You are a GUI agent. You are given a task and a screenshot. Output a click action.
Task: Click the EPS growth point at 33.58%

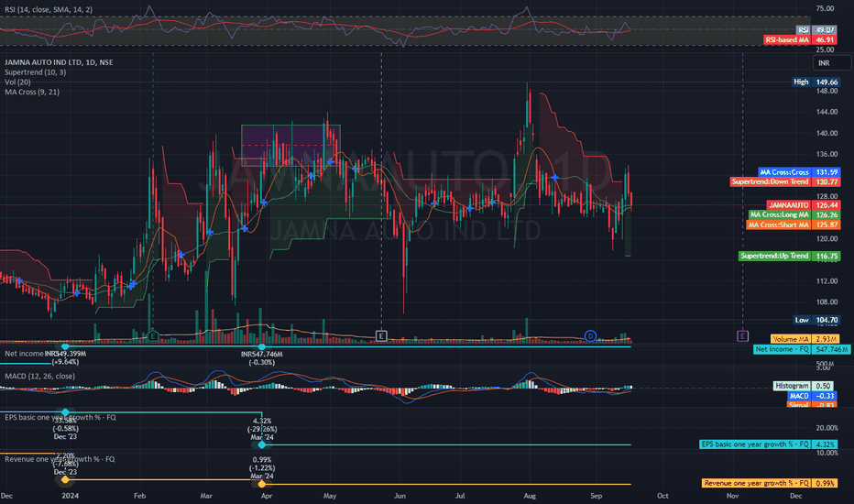(x=65, y=413)
